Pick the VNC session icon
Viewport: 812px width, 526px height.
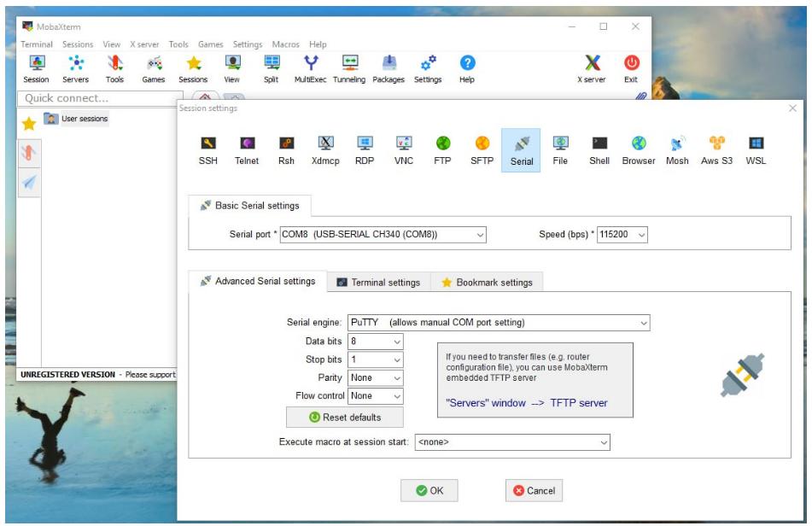(x=404, y=149)
